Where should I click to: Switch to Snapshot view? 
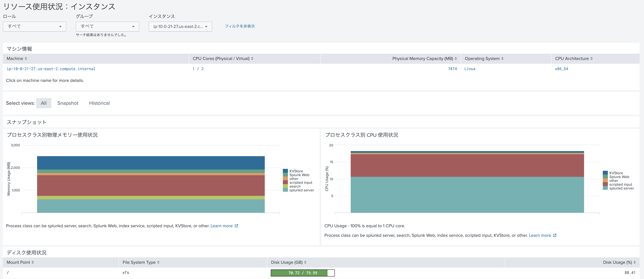pyautogui.click(x=68, y=103)
